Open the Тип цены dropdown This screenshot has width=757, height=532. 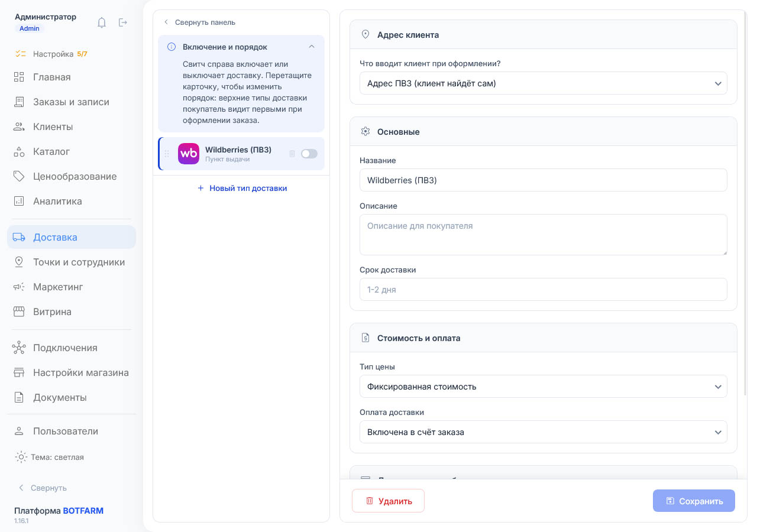coord(543,387)
